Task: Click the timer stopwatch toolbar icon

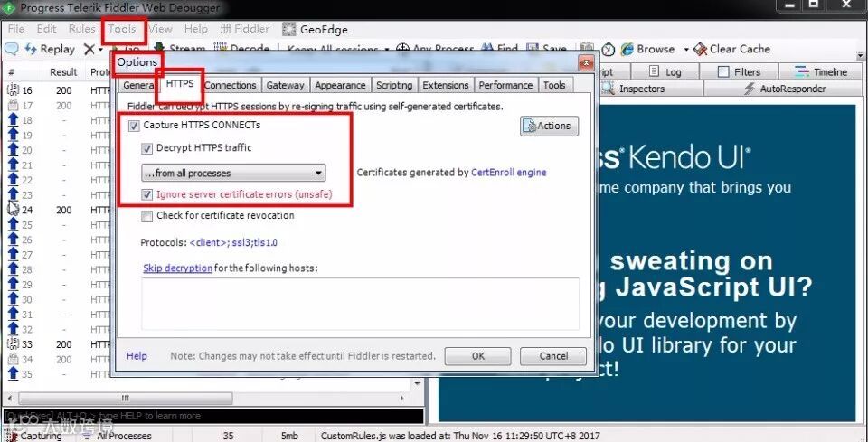Action: click(x=609, y=49)
